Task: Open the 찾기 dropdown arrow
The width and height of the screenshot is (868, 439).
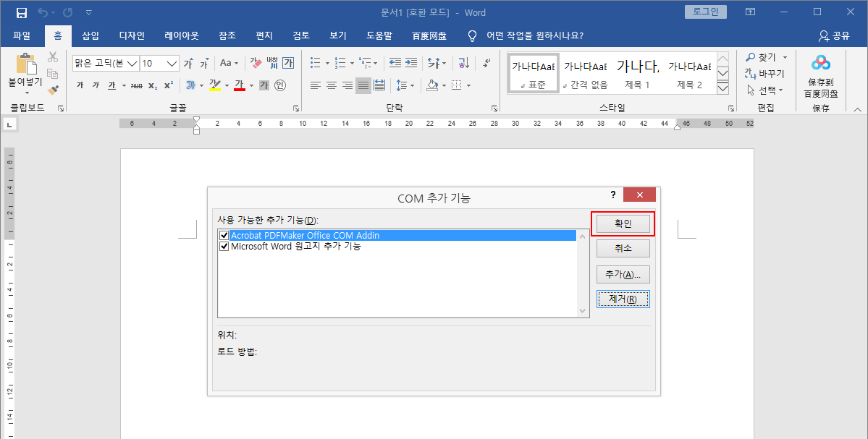Action: coord(785,58)
